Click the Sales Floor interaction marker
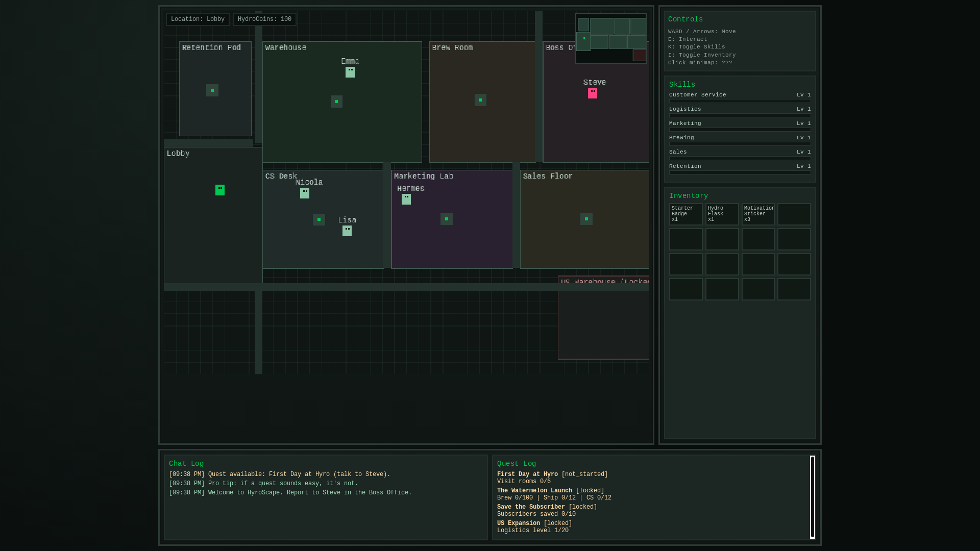The width and height of the screenshot is (980, 551). (586, 219)
